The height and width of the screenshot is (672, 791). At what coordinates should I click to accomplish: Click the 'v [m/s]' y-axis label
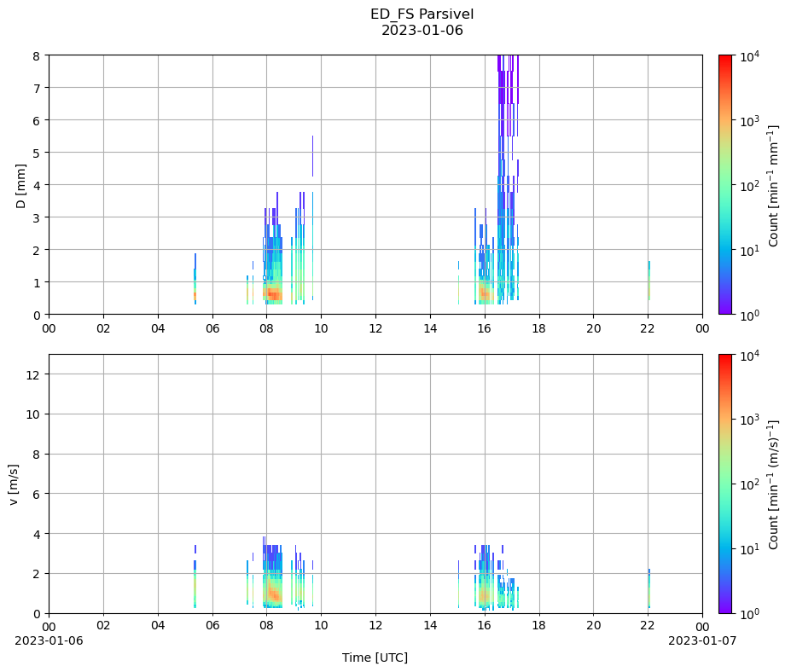tap(14, 484)
